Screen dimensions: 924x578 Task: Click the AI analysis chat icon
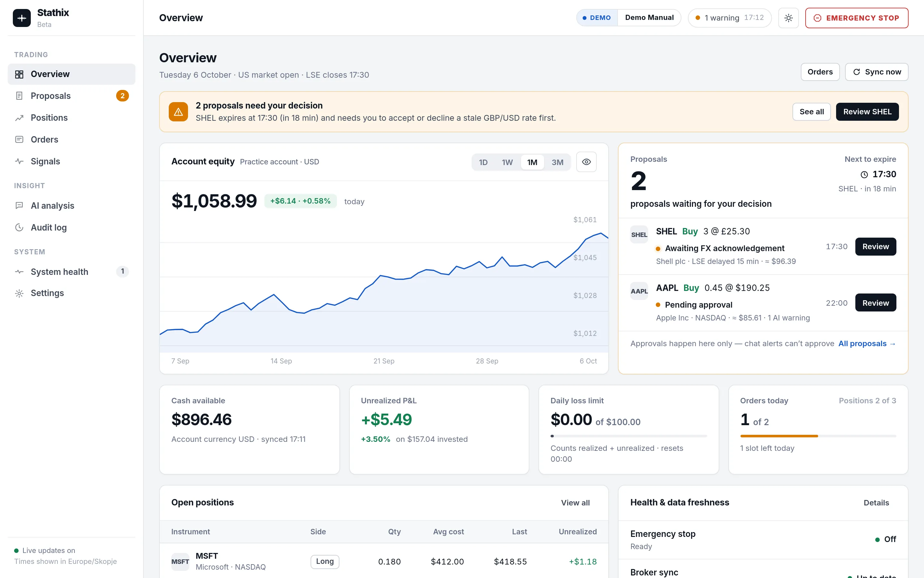pyautogui.click(x=19, y=206)
